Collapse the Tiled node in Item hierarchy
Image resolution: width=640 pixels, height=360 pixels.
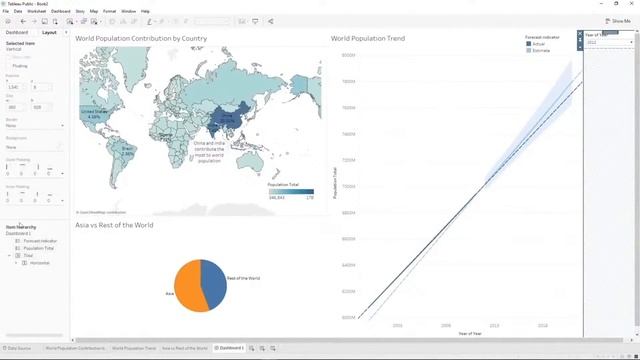[x=9, y=256]
